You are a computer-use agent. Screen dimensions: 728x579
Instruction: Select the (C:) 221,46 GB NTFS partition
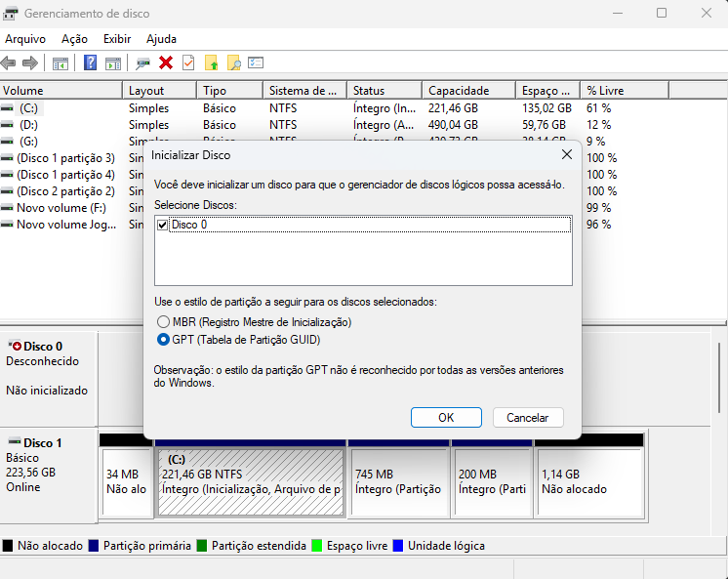pos(251,482)
